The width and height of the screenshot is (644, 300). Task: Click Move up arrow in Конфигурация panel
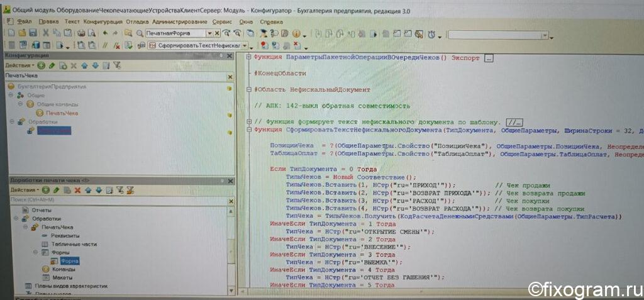pyautogui.click(x=84, y=65)
